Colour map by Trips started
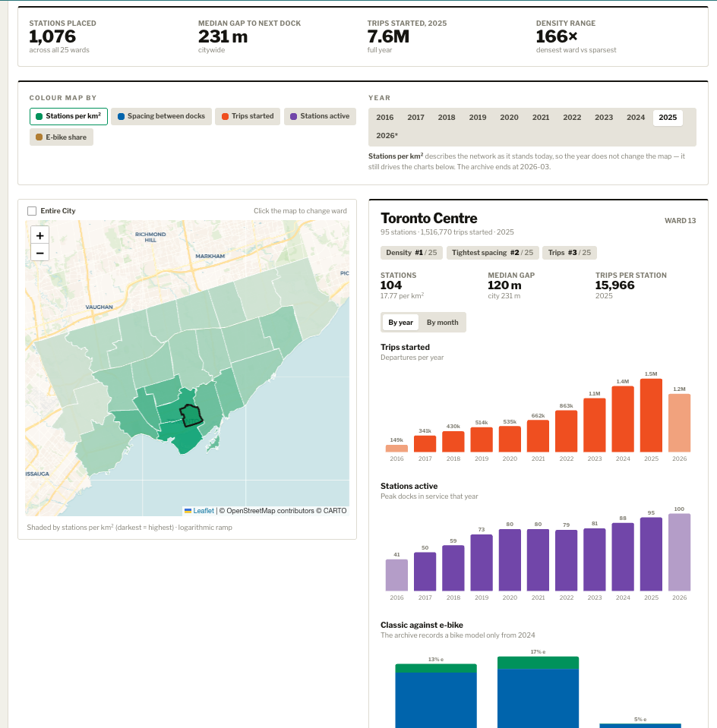This screenshot has height=728, width=717. tap(248, 117)
